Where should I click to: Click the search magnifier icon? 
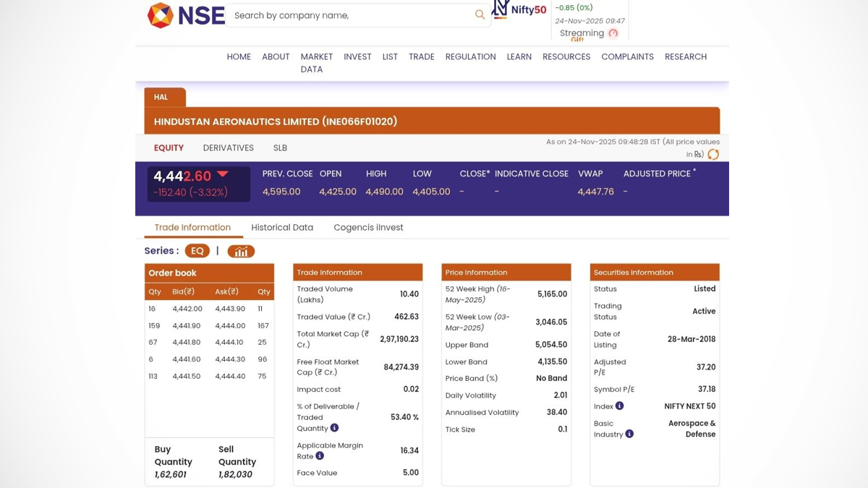coord(480,14)
